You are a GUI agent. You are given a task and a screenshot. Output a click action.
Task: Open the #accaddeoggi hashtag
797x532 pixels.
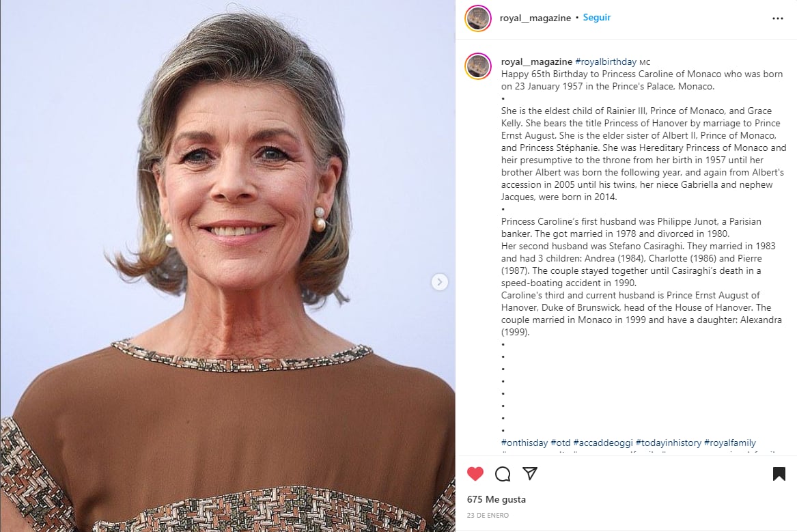[603, 443]
